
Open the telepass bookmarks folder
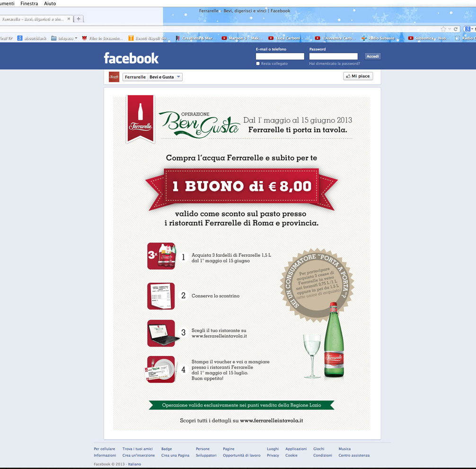point(64,38)
